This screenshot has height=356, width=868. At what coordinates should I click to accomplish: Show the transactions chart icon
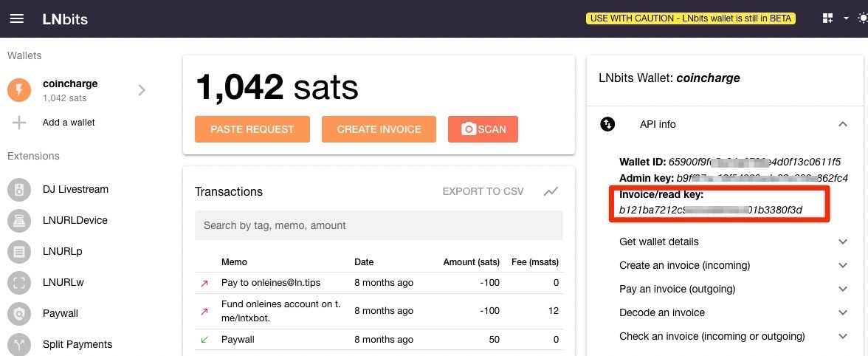[x=551, y=191]
